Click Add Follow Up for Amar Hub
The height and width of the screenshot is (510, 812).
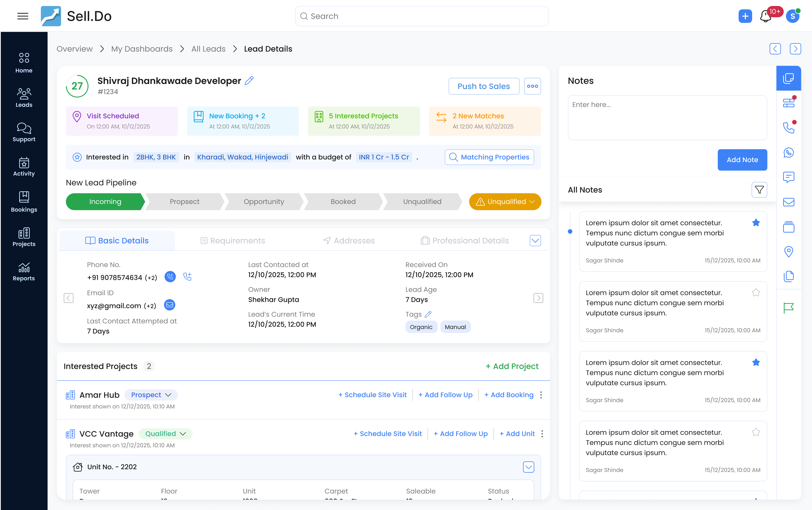[445, 395]
